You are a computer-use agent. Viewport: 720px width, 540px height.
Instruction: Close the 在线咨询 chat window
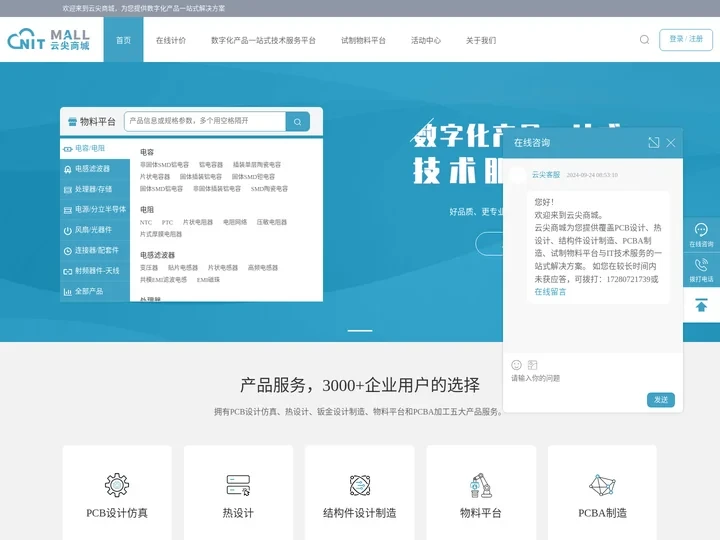pyautogui.click(x=671, y=143)
